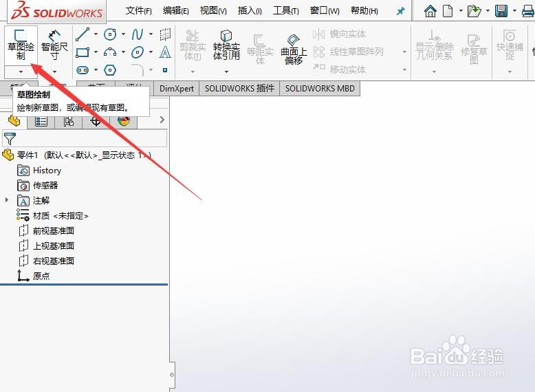Click Trim Entities (剪裁实体) tool

point(193,45)
